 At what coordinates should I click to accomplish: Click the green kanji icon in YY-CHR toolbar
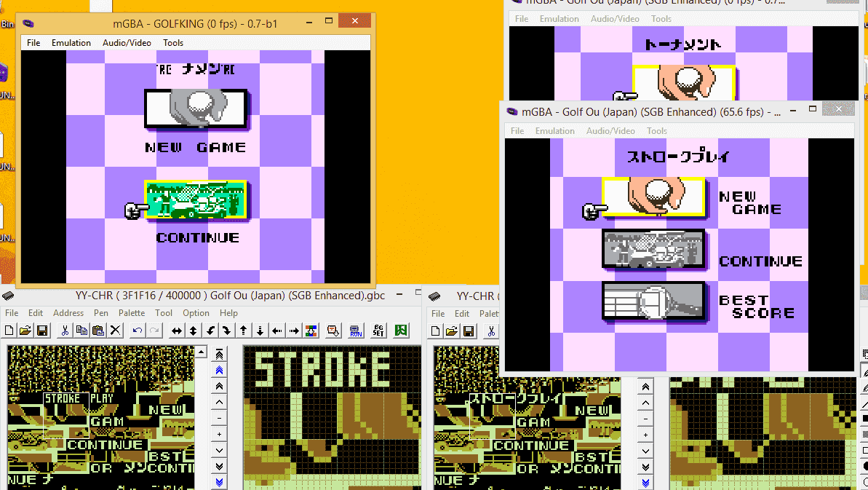pos(401,331)
